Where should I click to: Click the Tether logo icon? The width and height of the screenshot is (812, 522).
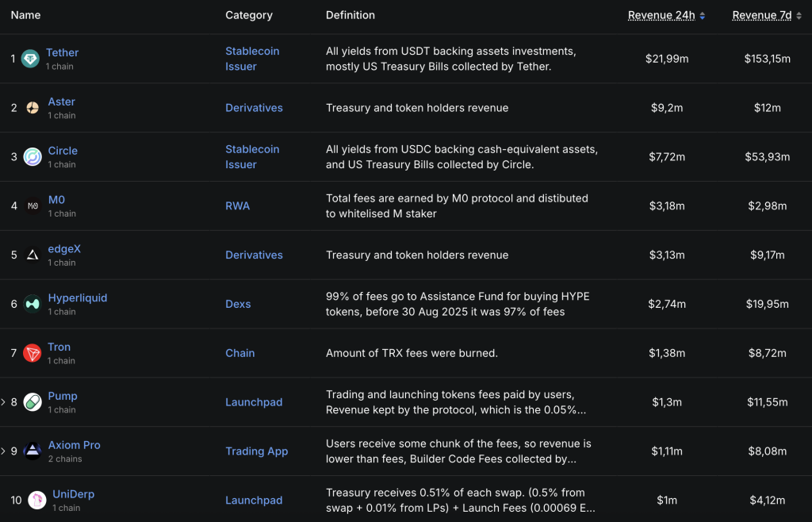click(30, 59)
